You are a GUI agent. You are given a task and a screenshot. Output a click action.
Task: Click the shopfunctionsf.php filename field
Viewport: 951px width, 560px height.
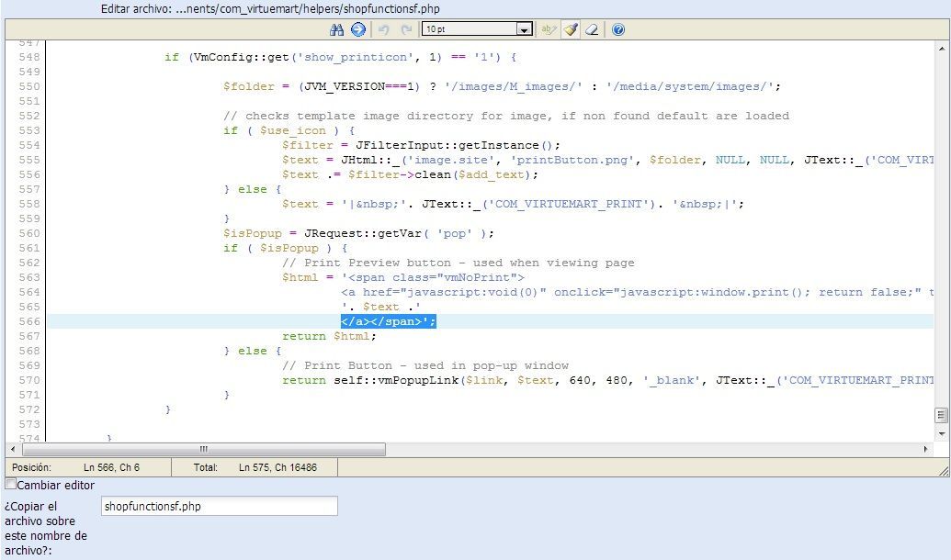pos(219,506)
